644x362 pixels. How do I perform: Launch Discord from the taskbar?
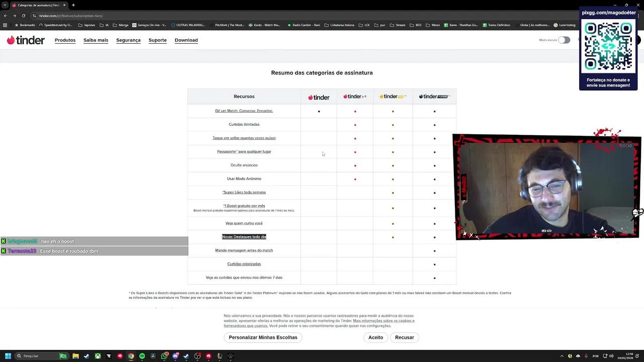(175, 356)
